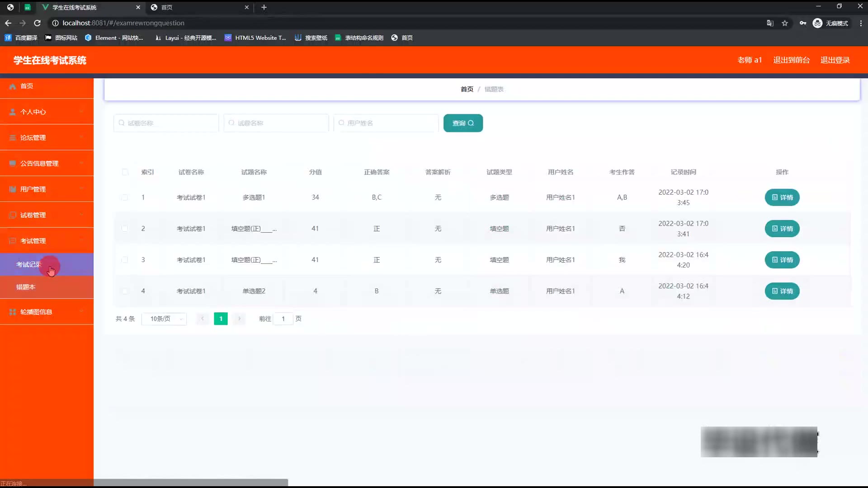This screenshot has height=488, width=868.
Task: Click the browser back arrow
Action: pos(8,23)
